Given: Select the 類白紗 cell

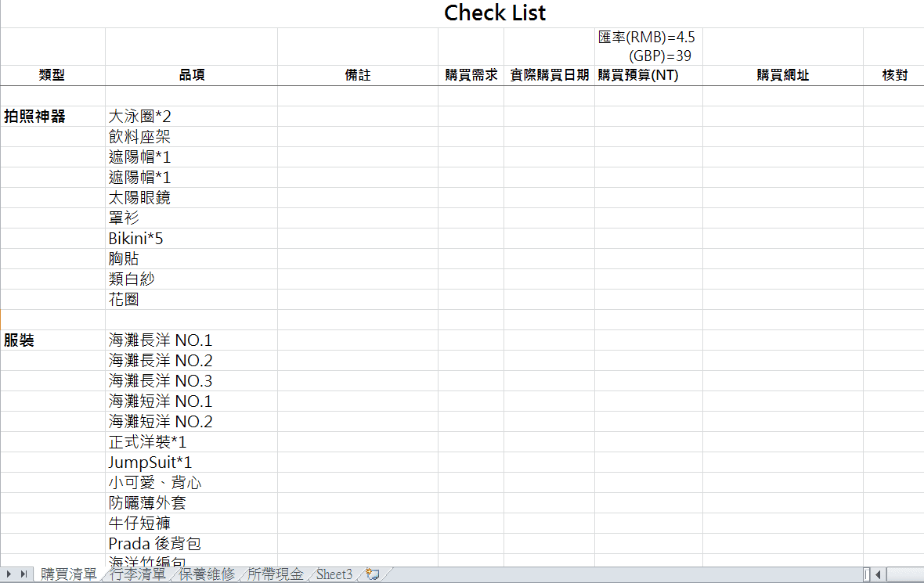Looking at the screenshot, I should (192, 279).
